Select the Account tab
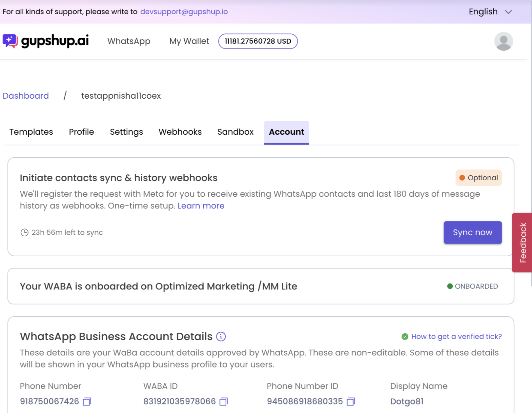 tap(287, 132)
